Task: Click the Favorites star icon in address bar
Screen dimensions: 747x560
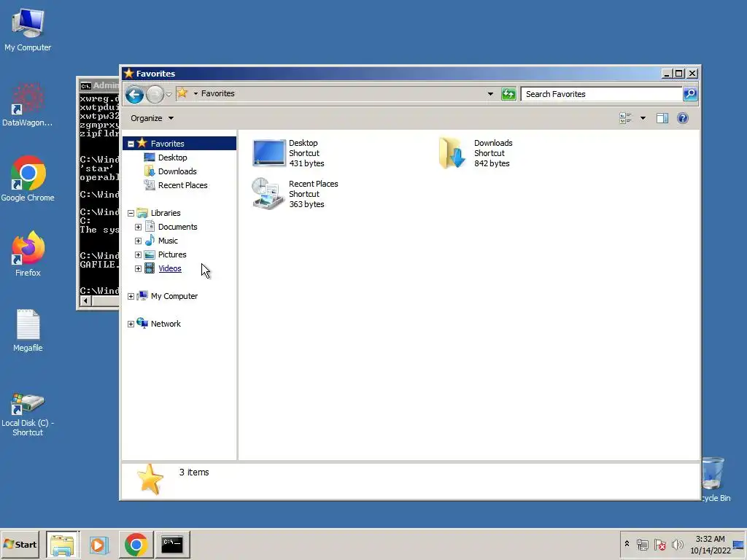Action: click(x=182, y=93)
